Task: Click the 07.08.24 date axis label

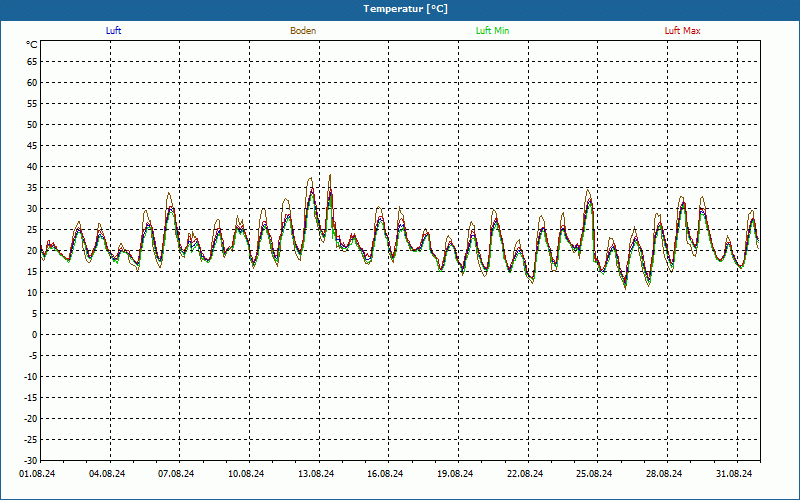Action: (176, 474)
